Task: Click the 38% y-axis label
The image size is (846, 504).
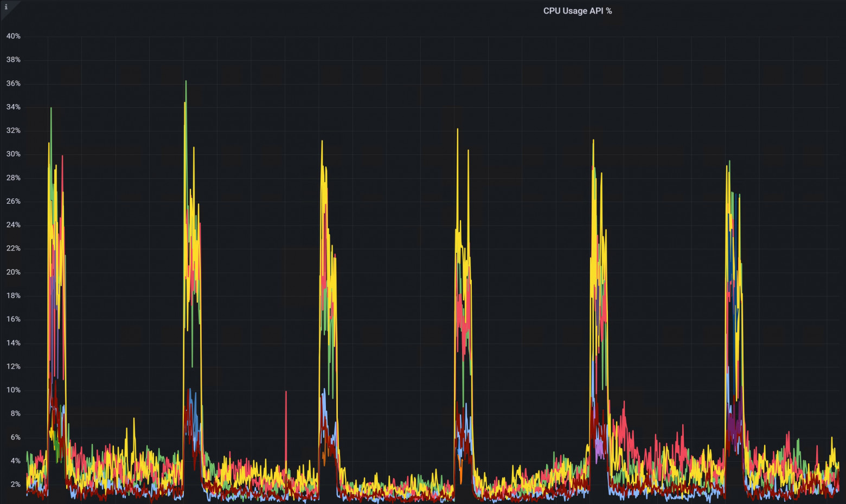Action: click(13, 60)
